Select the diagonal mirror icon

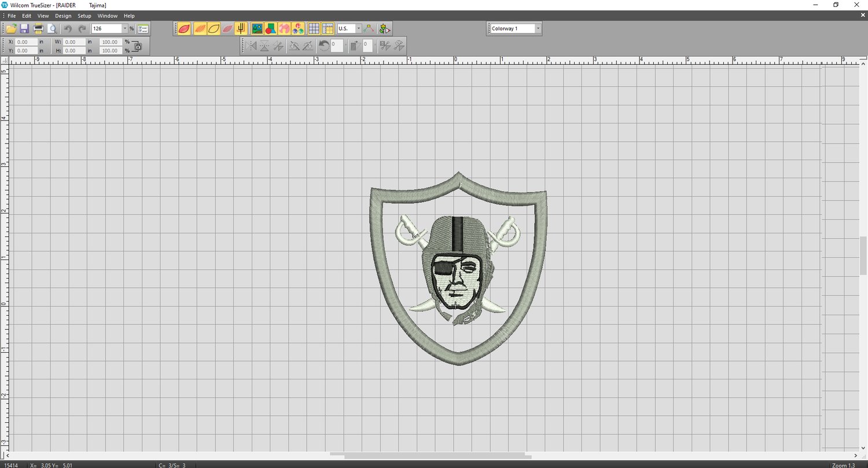[x=278, y=46]
